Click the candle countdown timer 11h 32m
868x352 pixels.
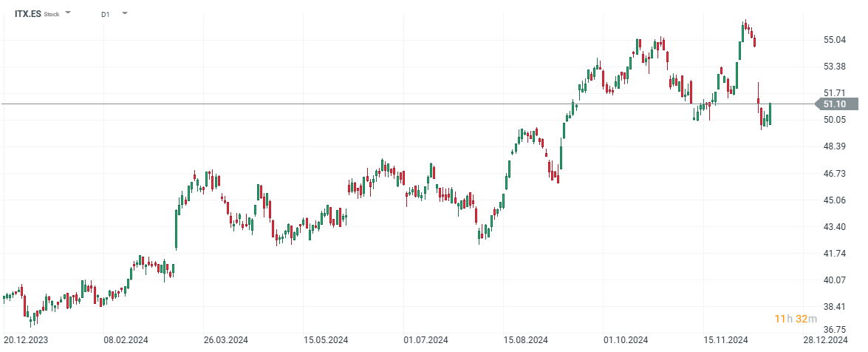click(796, 319)
